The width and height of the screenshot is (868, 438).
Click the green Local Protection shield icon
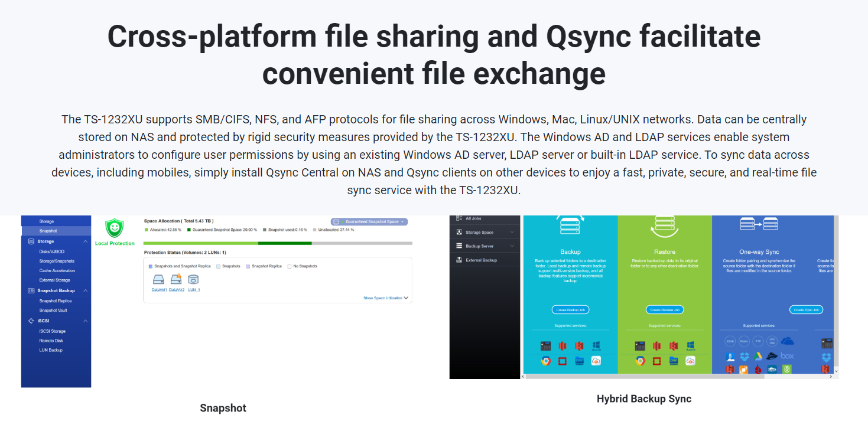tap(115, 228)
